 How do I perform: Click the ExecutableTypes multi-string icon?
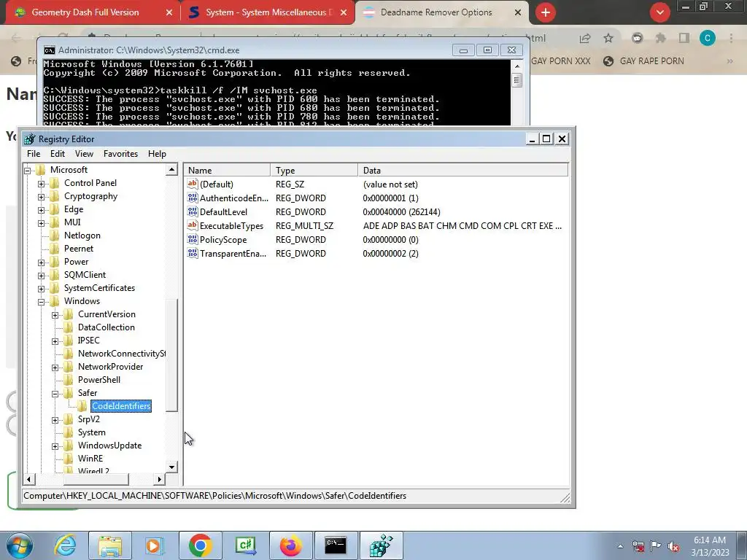click(x=193, y=225)
